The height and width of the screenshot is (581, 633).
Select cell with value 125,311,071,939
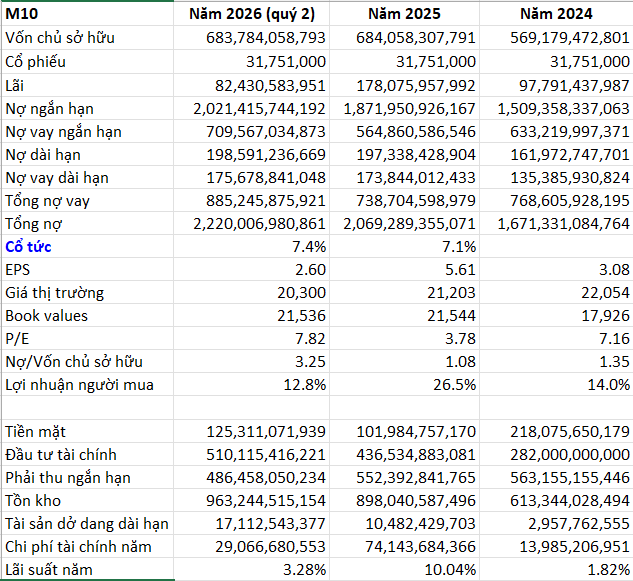pyautogui.click(x=252, y=432)
